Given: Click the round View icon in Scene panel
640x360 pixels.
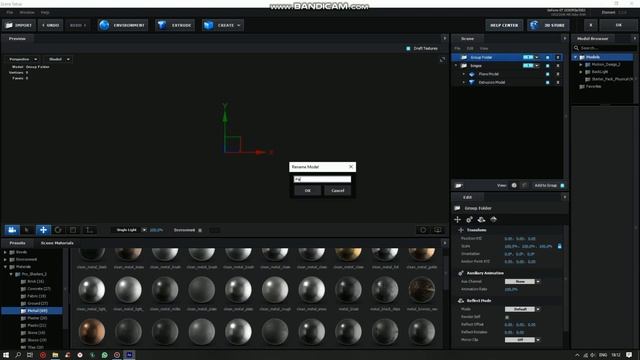Looking at the screenshot, I should pos(514,186).
